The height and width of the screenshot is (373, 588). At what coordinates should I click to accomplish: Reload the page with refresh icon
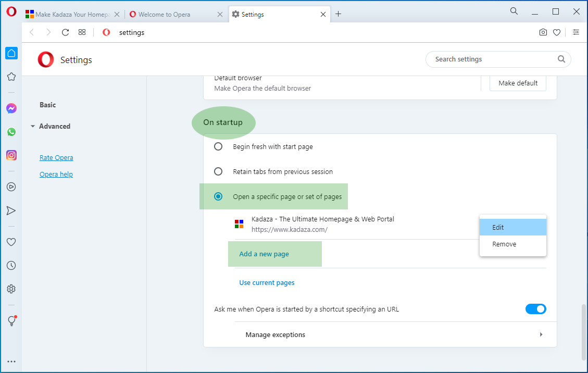point(65,32)
